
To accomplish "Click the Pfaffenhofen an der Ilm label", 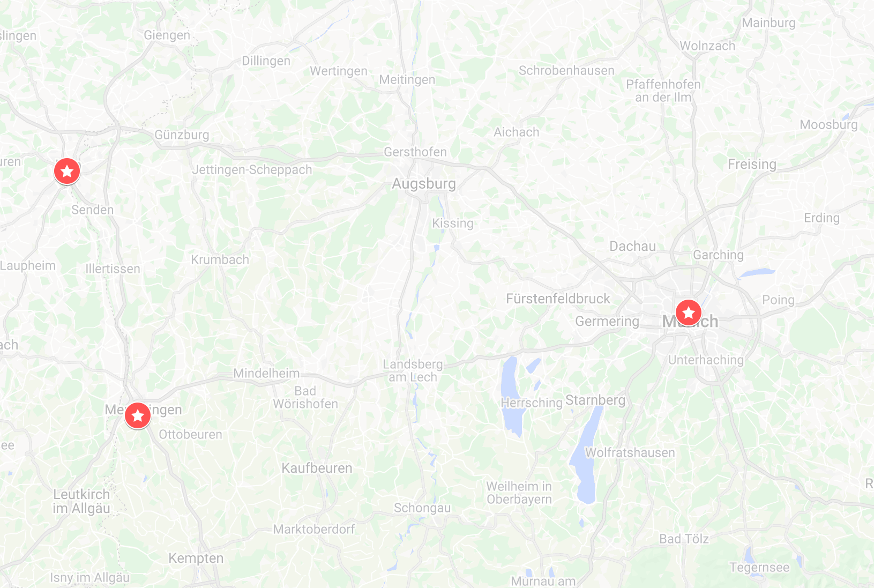I will click(x=663, y=91).
